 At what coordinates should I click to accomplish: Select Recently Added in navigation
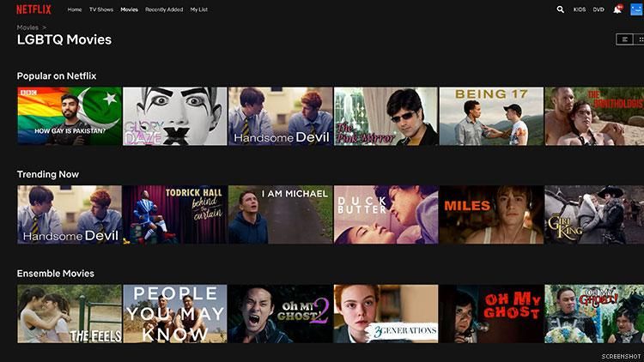[163, 9]
